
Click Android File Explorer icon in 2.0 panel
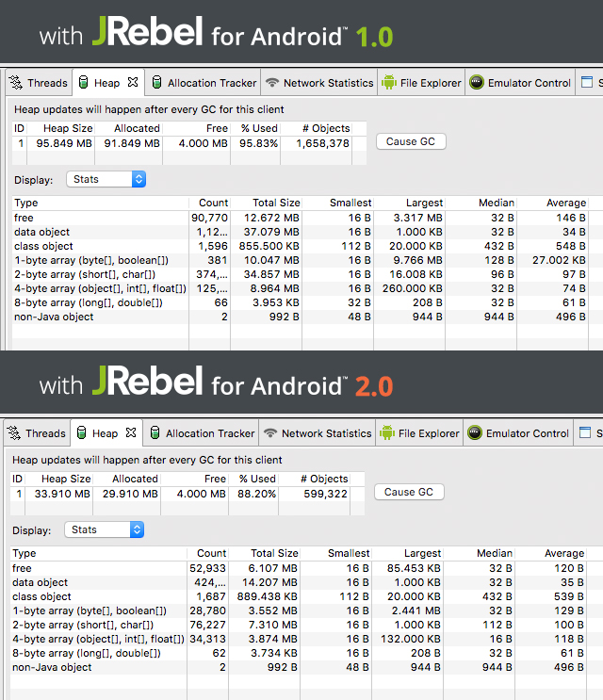[x=387, y=432]
